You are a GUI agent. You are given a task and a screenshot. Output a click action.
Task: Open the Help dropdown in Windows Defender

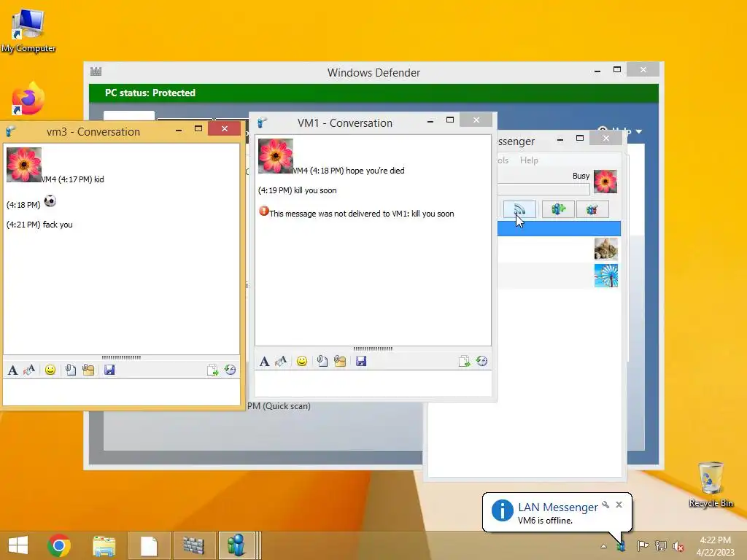tap(620, 131)
